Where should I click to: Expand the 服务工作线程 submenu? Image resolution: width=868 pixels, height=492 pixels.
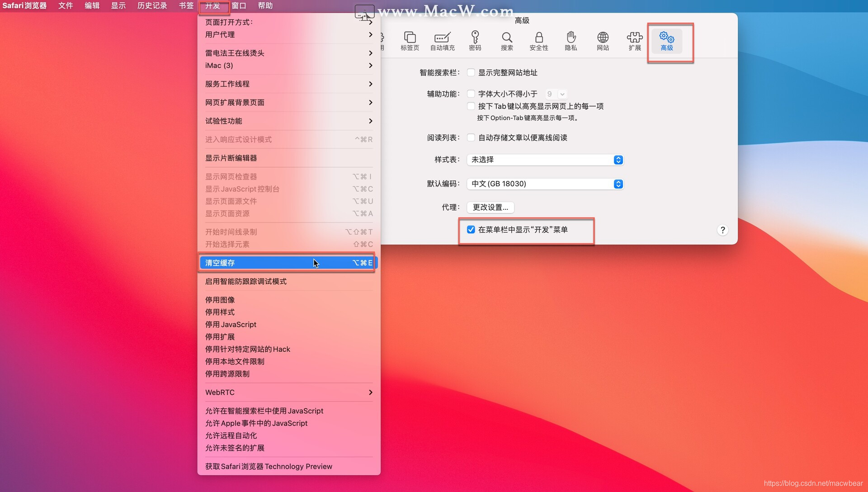coord(289,84)
